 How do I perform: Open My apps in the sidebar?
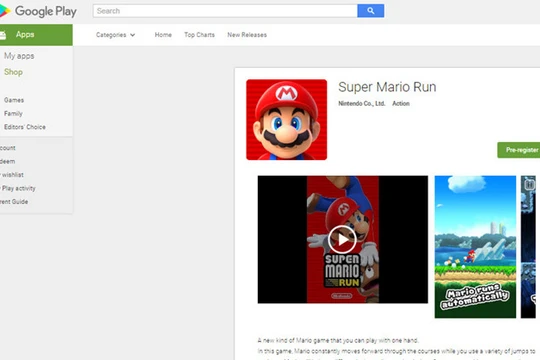click(19, 56)
